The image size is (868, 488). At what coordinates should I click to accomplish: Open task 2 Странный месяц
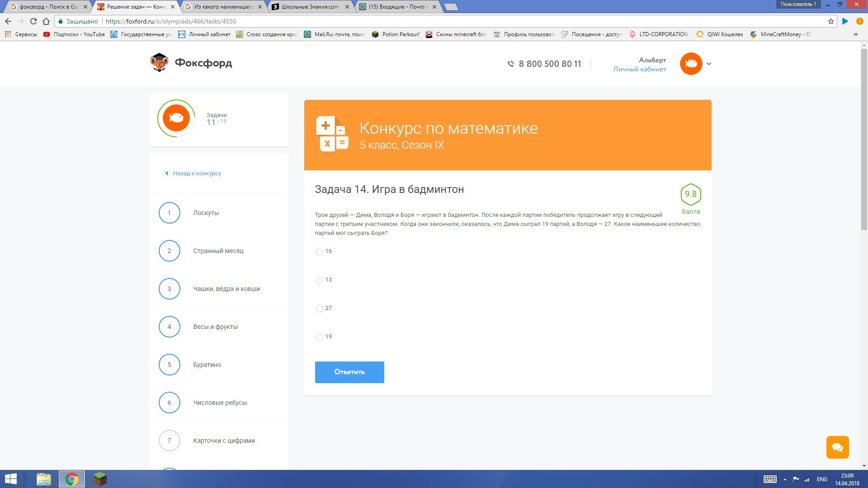(219, 251)
